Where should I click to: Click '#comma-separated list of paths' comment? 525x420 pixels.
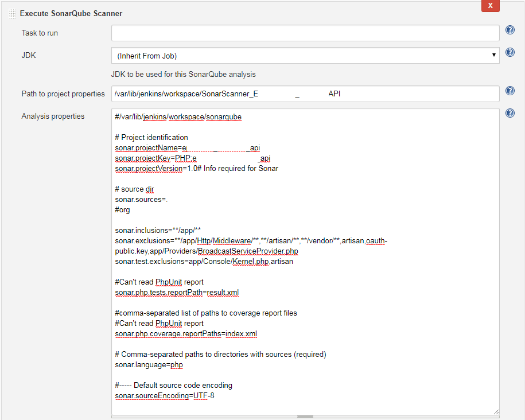tap(206, 313)
